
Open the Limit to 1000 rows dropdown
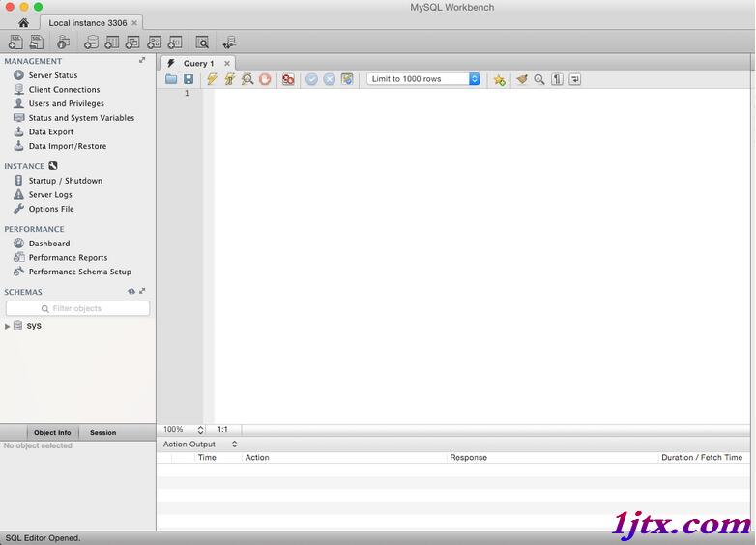(423, 79)
